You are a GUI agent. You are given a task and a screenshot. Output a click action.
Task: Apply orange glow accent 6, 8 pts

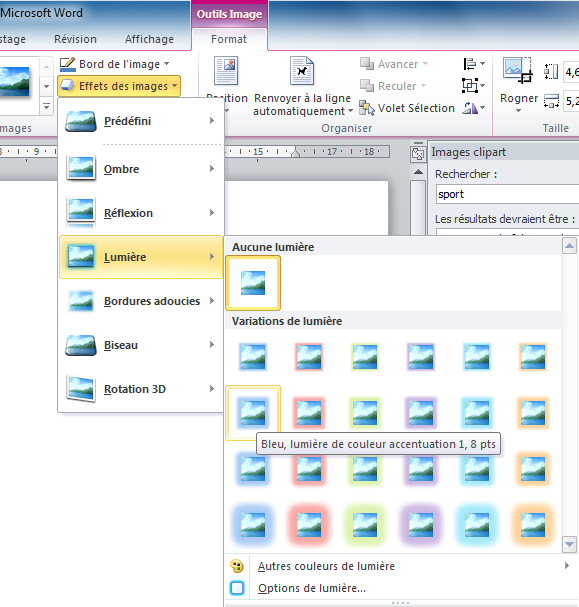(533, 413)
